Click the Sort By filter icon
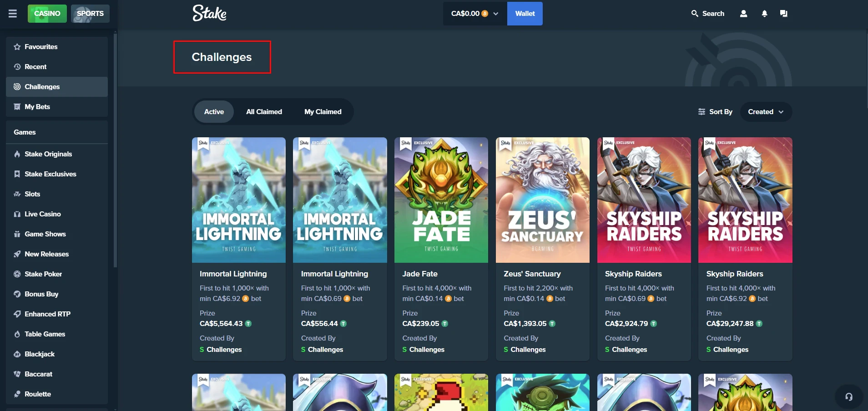 point(701,112)
